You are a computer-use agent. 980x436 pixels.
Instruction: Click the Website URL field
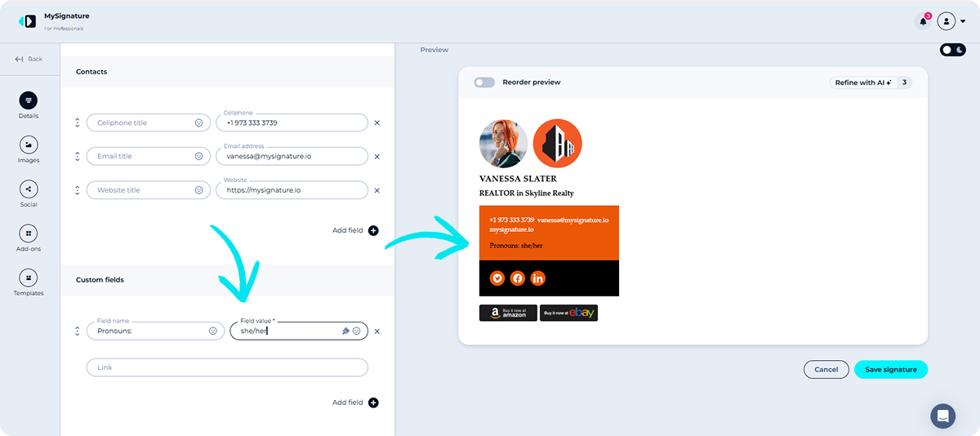[x=292, y=190]
